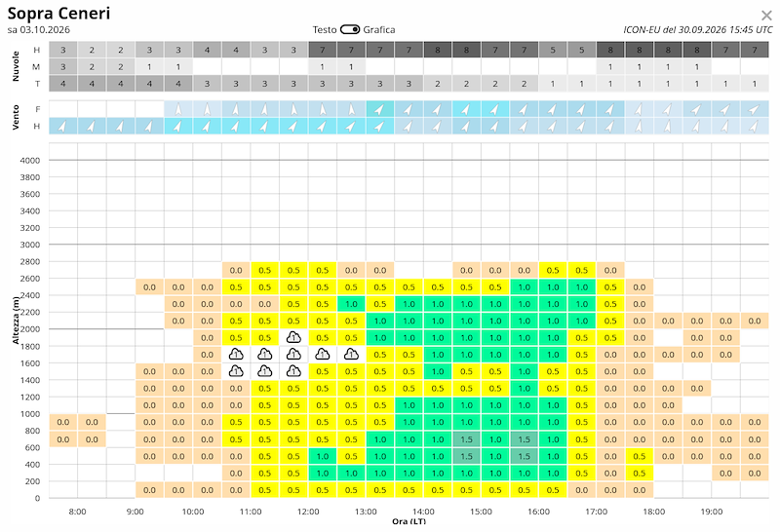Screen dimensions: 780x532
Task: Click Vento H wind arrow for 18:00–18:30
Action: pos(668,127)
